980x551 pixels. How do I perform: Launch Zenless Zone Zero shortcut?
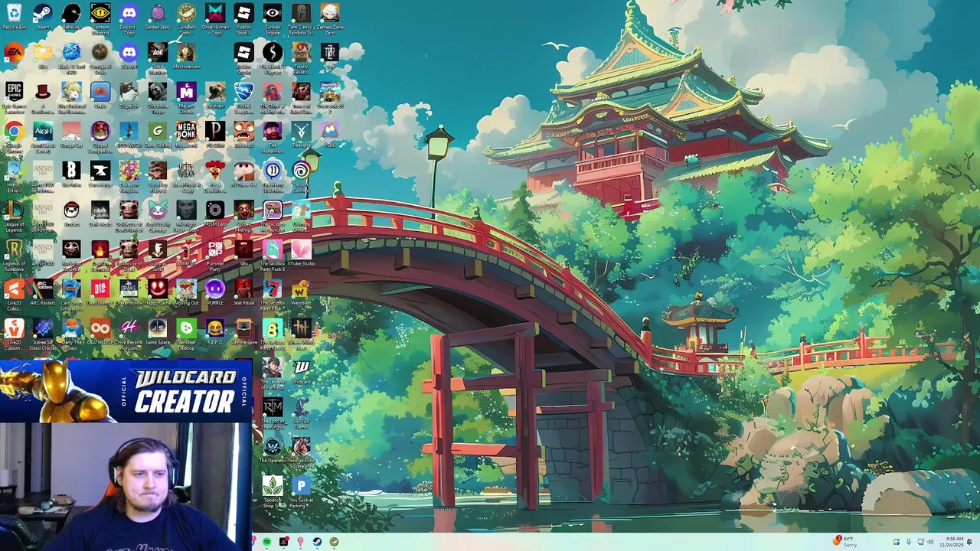(x=330, y=19)
